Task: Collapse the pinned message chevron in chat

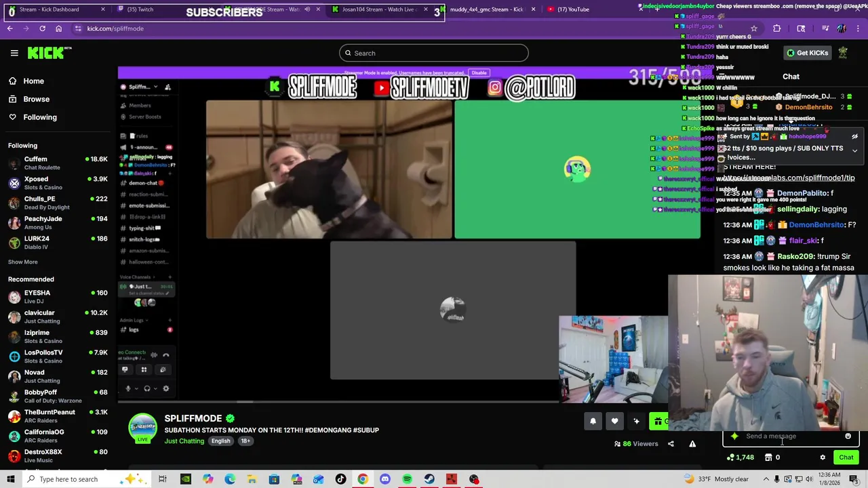Action: point(854,150)
